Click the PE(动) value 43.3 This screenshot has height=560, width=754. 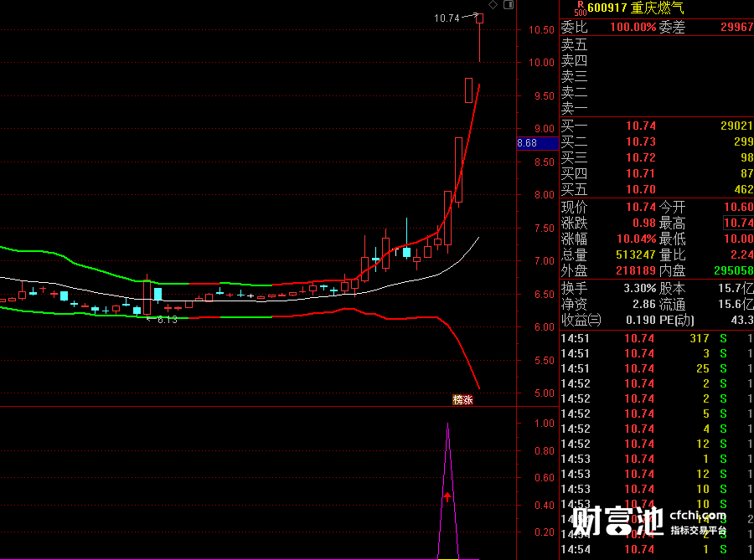[742, 320]
